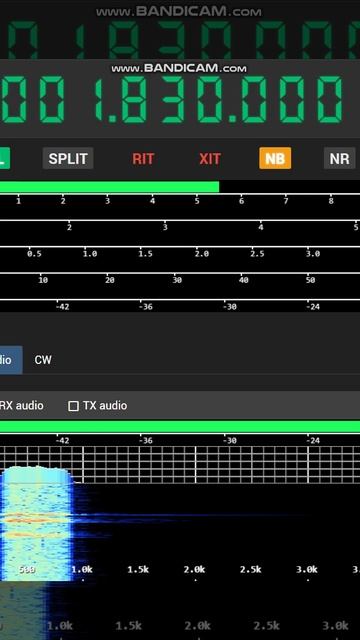Click the -36 label directly above spectrum grid
Screen dimensions: 360x640
(146, 440)
